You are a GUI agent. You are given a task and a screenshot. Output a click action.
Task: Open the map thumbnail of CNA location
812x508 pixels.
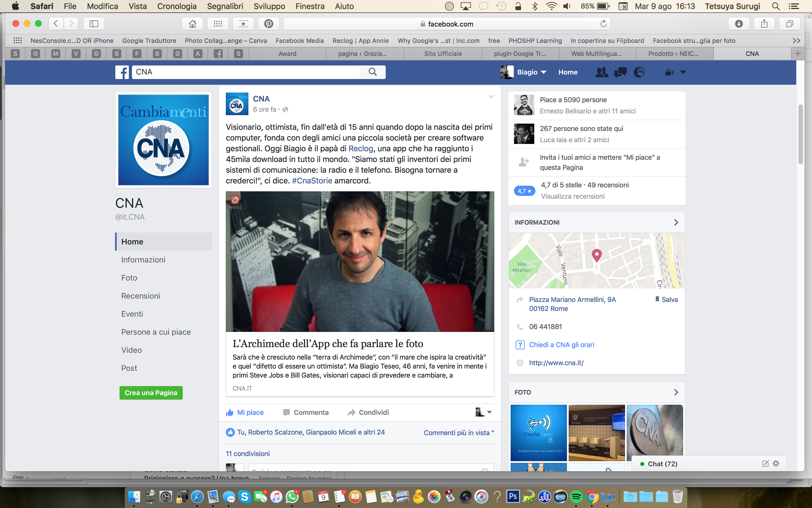click(597, 261)
